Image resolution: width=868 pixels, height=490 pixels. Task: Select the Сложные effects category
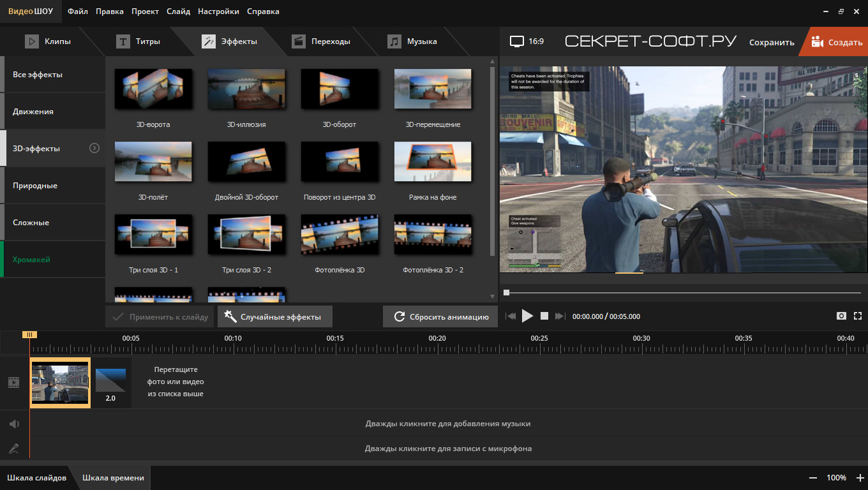(54, 223)
